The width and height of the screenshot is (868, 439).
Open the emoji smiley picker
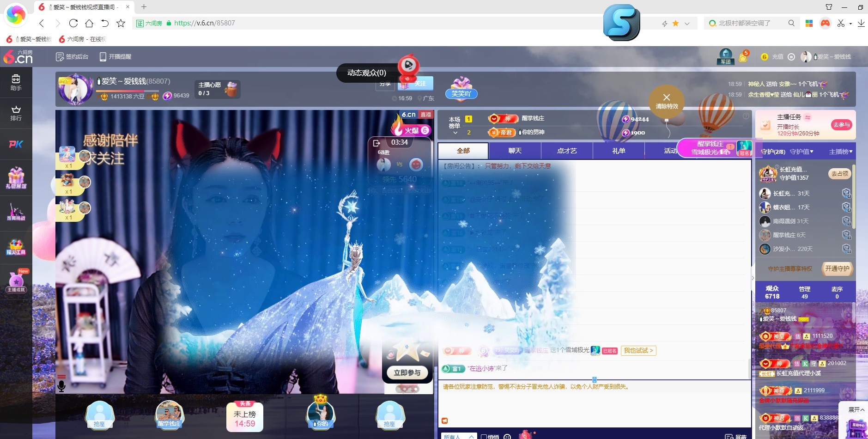(x=507, y=437)
